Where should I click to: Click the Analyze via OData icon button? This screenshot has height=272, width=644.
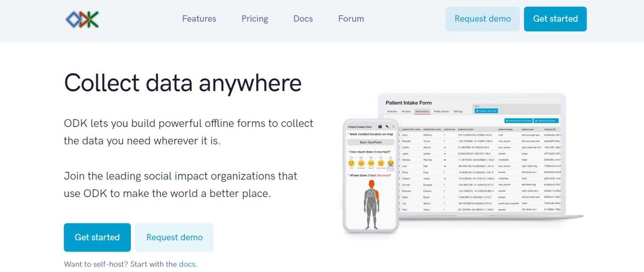537,121
